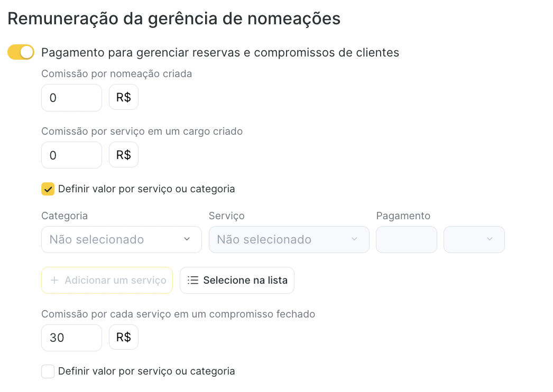Viewport: 553px width, 392px height.
Task: Click the plus icon in Adicionar um serviço
Action: 54,280
